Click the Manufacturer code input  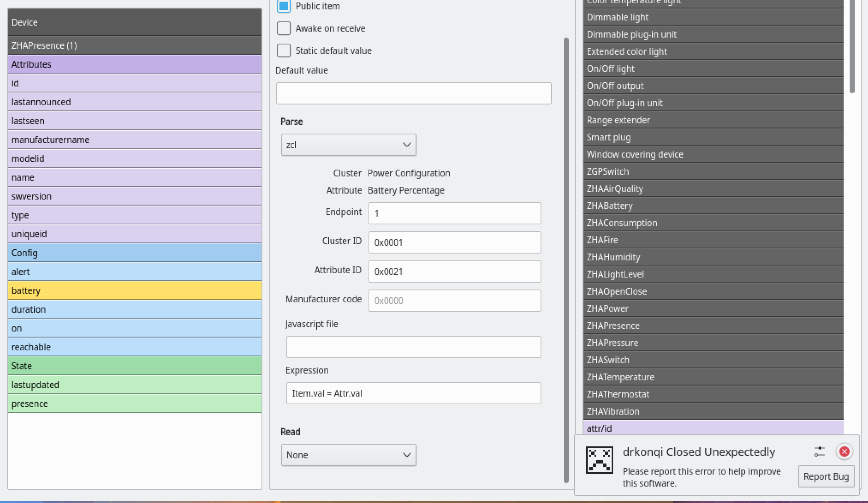point(454,301)
